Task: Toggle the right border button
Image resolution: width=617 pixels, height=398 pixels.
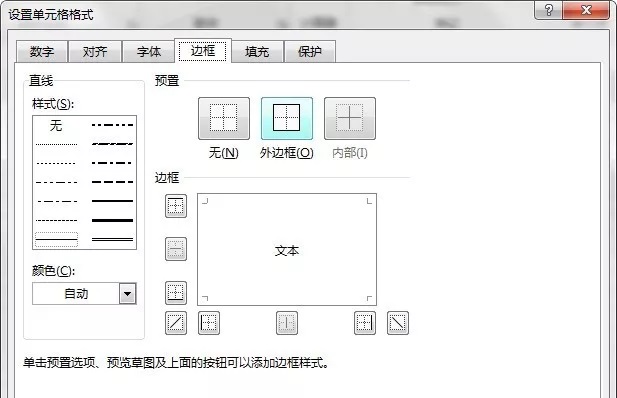Action: [x=365, y=323]
